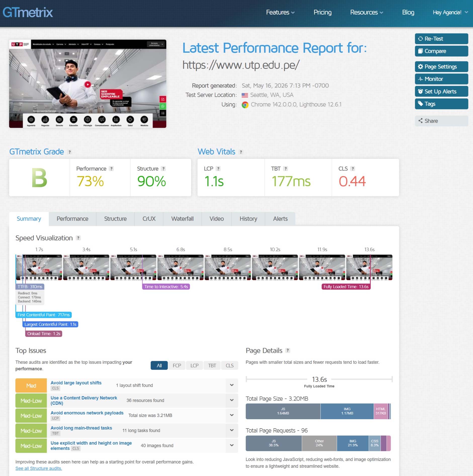Click the 13.6s filmstrip frame
This screenshot has width=473, height=476.
(x=369, y=267)
